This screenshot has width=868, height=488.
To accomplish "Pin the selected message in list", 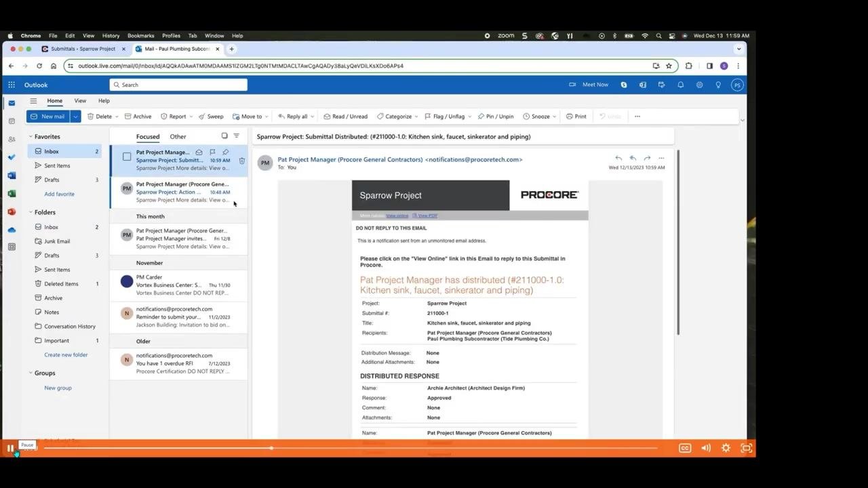I will [225, 152].
